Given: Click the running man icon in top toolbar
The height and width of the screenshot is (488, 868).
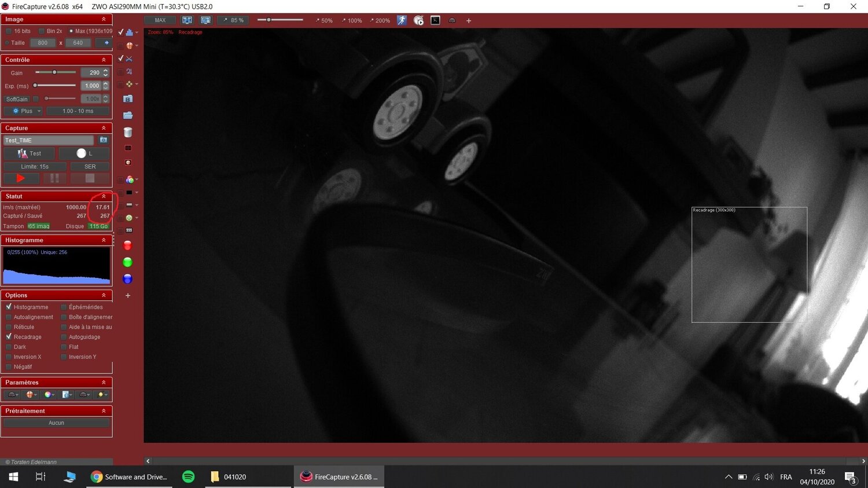Looking at the screenshot, I should coord(402,20).
